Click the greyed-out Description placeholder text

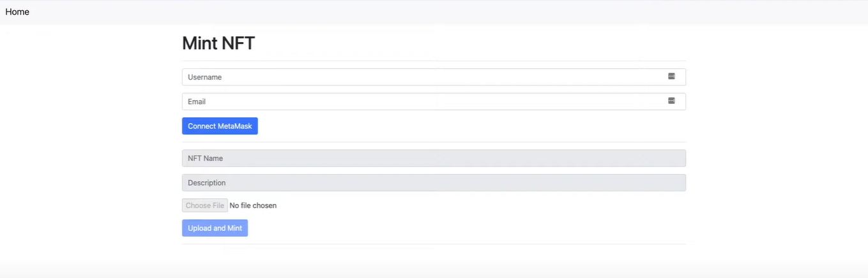pyautogui.click(x=206, y=183)
